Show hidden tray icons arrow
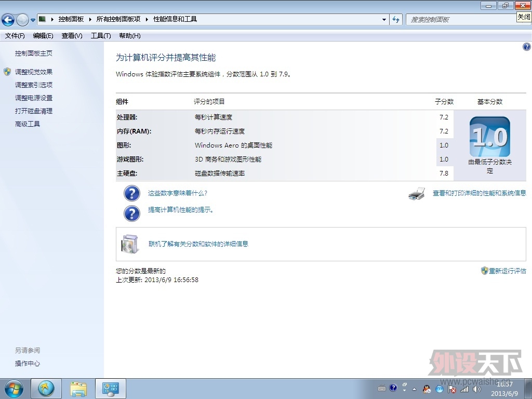This screenshot has height=399, width=532. click(414, 389)
